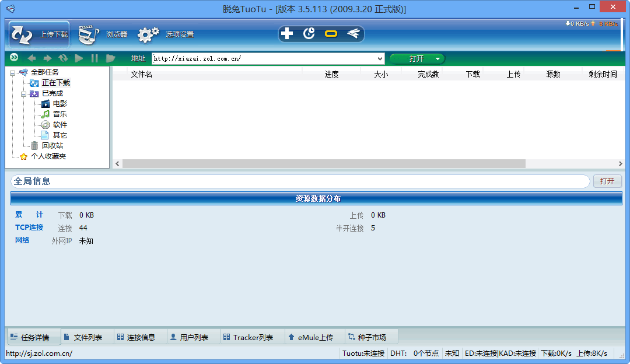630x364 pixels.
Task: Sort by the 大小 column header
Action: tap(381, 74)
